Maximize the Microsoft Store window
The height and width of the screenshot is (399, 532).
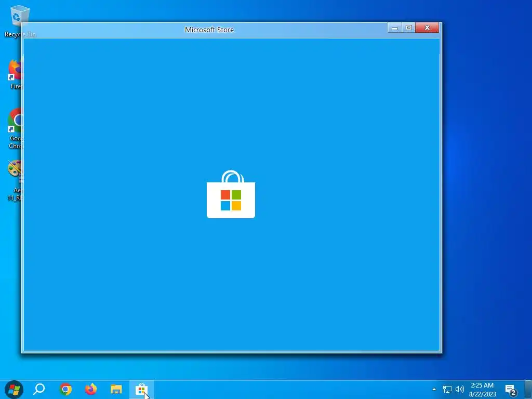click(x=409, y=28)
